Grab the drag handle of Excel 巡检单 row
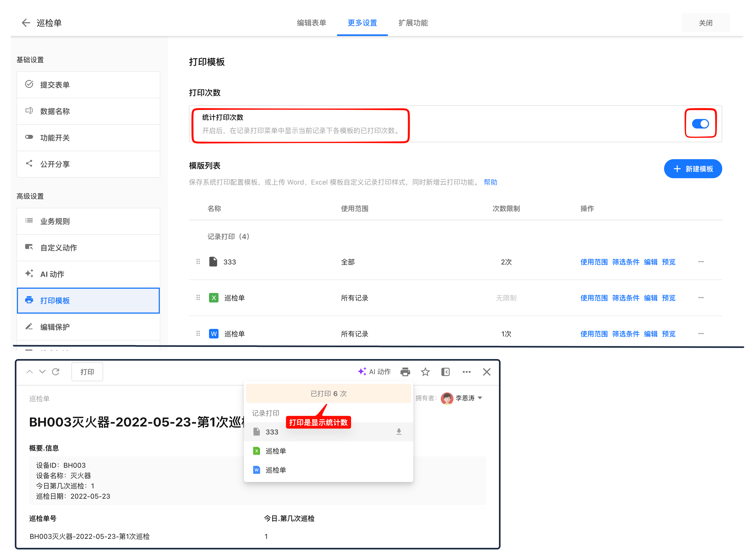 (x=198, y=298)
